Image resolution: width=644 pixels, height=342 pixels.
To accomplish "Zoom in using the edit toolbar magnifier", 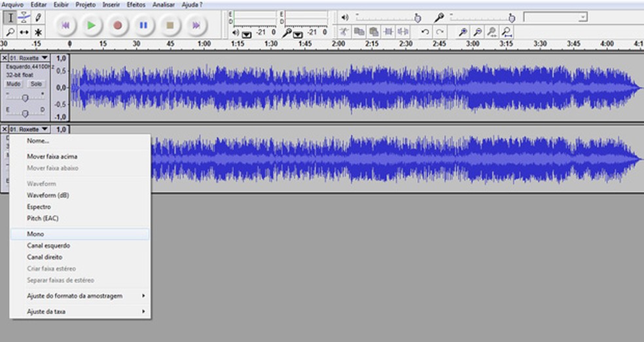I will (x=463, y=31).
